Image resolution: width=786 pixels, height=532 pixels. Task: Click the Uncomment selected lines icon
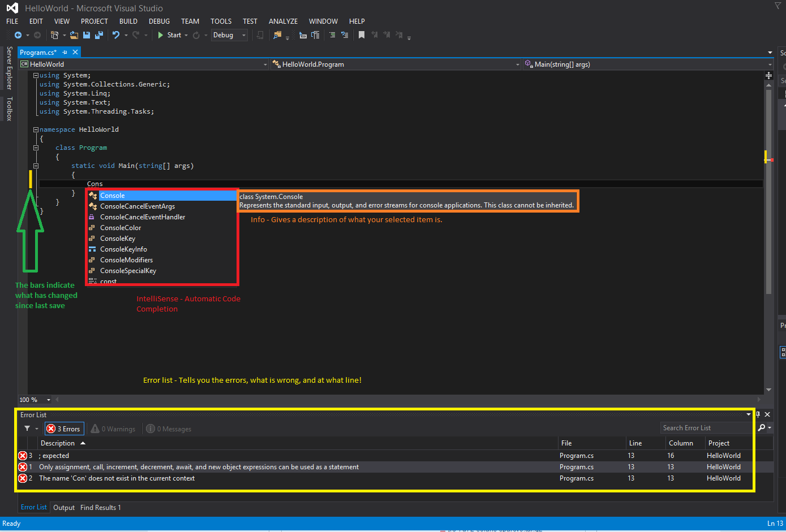(345, 35)
